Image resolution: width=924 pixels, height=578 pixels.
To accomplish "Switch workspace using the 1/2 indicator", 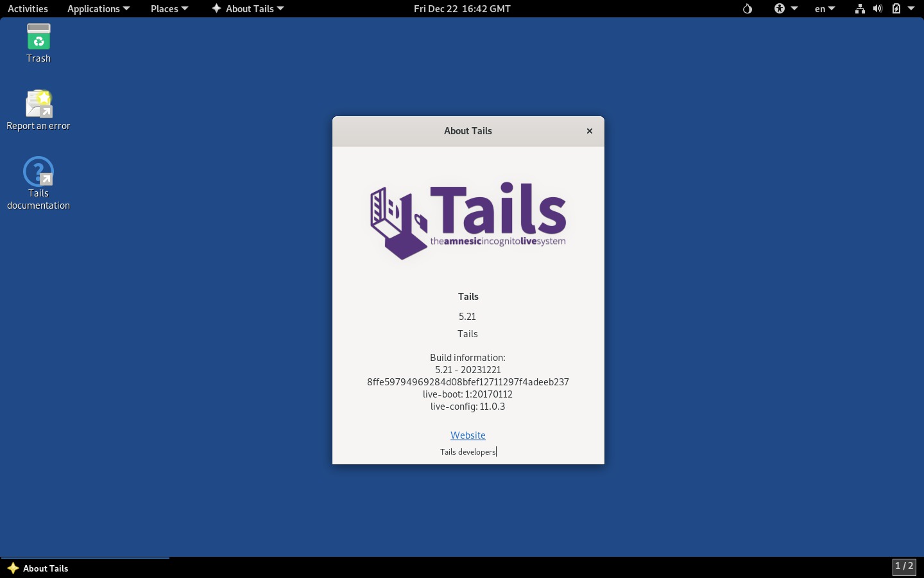I will [904, 566].
